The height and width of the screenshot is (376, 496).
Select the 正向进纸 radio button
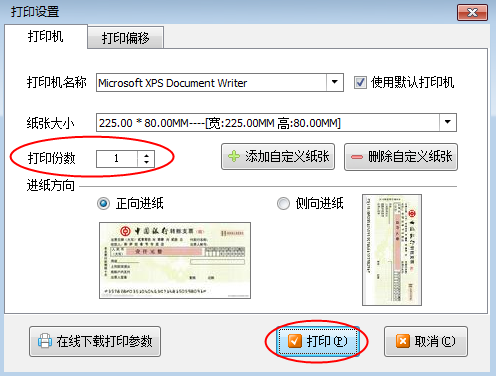point(103,203)
